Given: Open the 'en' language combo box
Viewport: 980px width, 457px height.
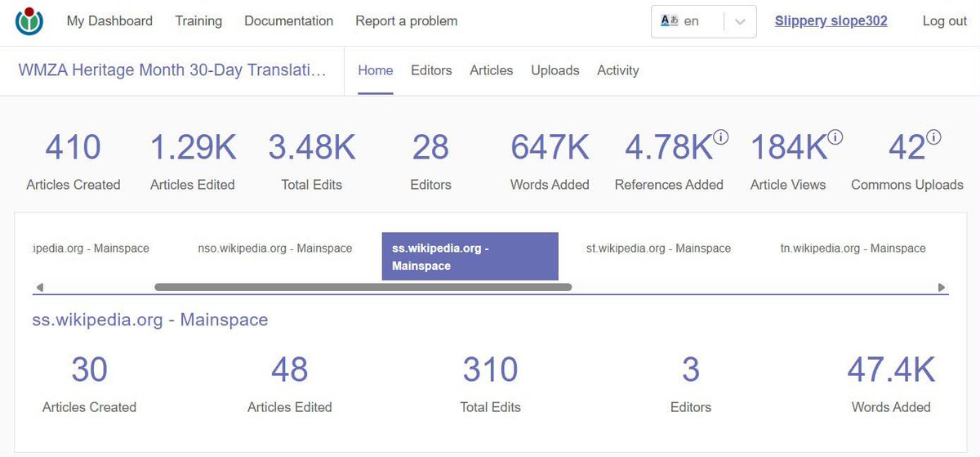Looking at the screenshot, I should (x=704, y=22).
